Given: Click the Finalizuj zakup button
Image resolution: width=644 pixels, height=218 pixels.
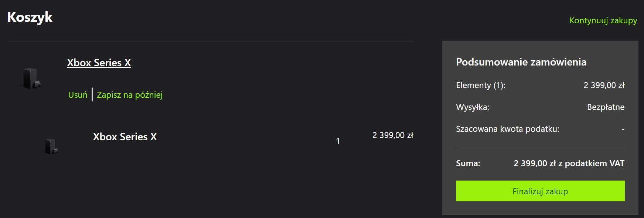Looking at the screenshot, I should click(x=540, y=191).
